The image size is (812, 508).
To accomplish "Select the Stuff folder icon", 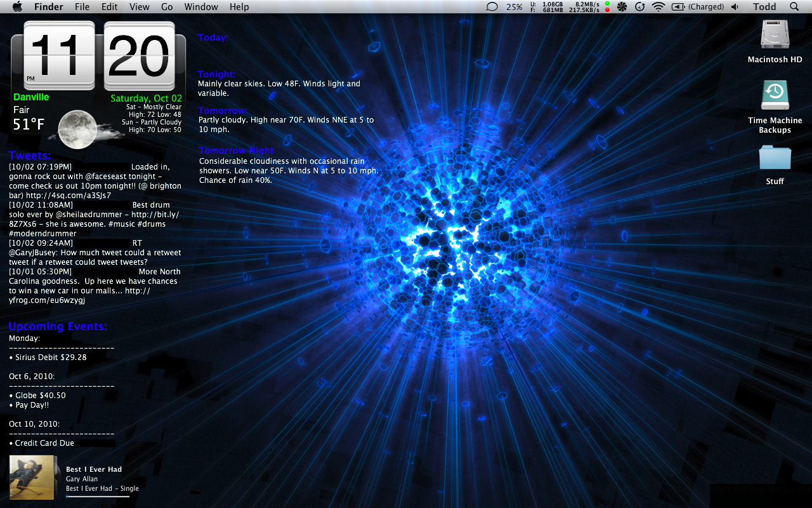I will [775, 157].
